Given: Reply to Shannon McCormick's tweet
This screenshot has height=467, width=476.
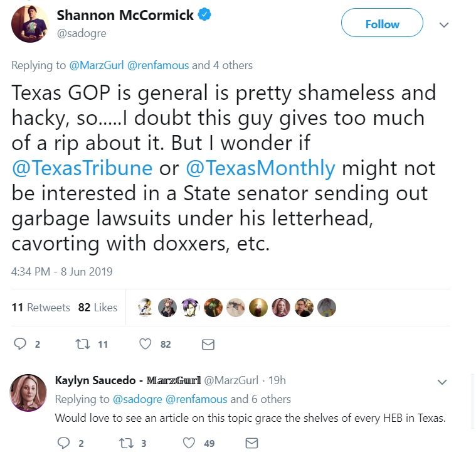Looking at the screenshot, I should [x=20, y=344].
